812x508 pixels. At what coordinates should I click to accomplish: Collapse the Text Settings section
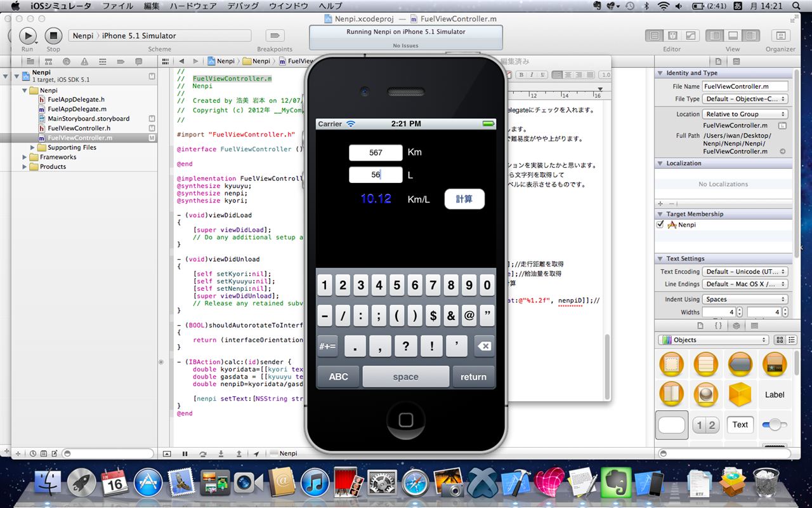pos(660,258)
